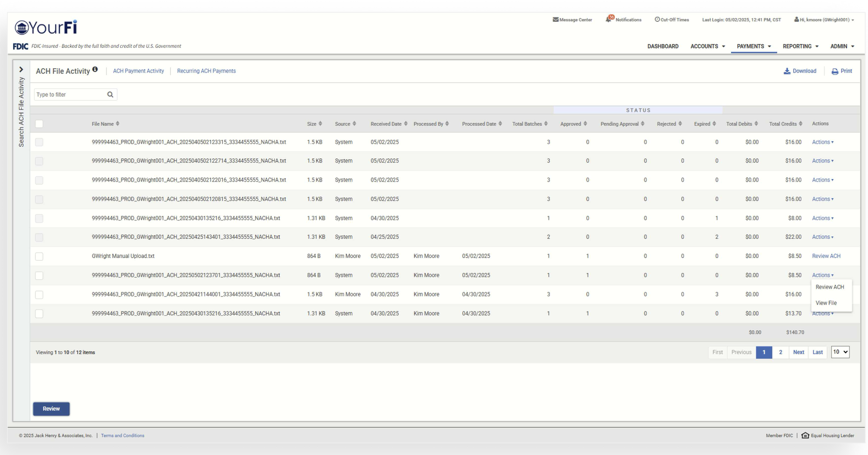868x455 pixels.
Task: Select the first file row checkbox
Action: tap(39, 142)
